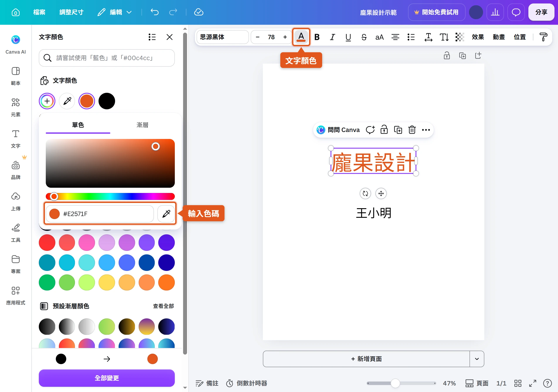Image resolution: width=558 pixels, height=392 pixels.
Task: Open the 範本 templates panel
Action: pyautogui.click(x=15, y=76)
